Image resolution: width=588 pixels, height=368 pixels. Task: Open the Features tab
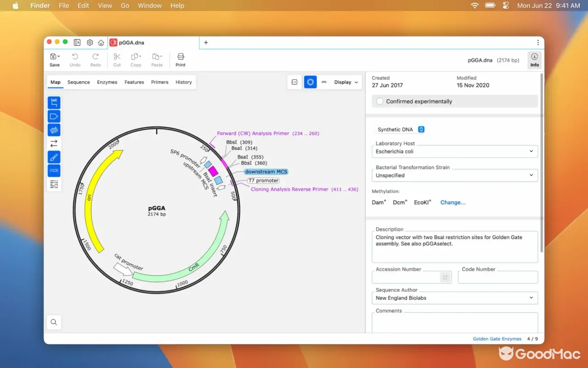134,82
